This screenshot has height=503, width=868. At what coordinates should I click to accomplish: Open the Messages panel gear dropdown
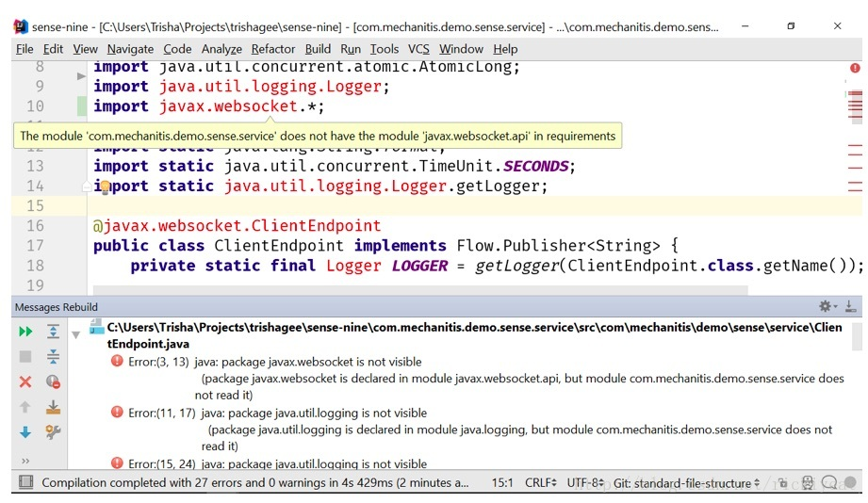click(827, 306)
